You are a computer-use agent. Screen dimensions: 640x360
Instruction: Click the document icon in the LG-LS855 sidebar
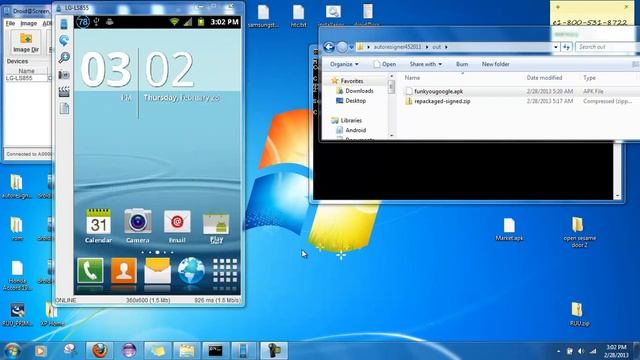click(x=64, y=109)
